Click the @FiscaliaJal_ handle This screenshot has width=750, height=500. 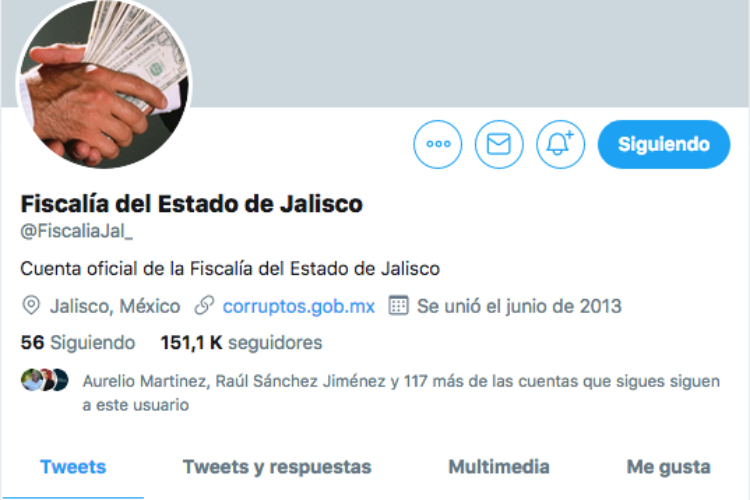[77, 231]
